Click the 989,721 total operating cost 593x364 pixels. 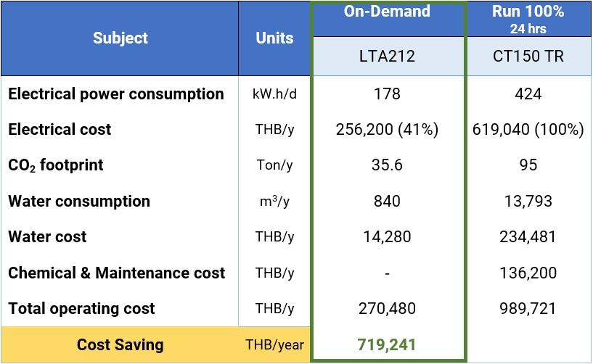528,309
